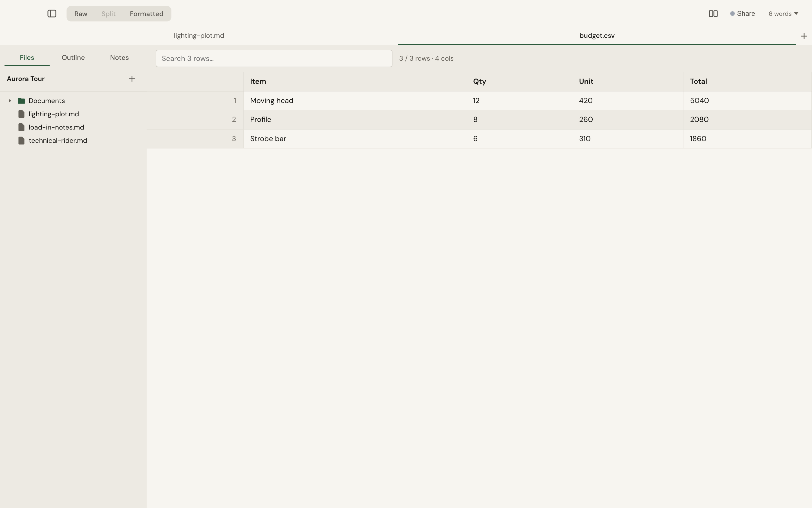Screen dimensions: 812x508
Task: Add new file in Aurora Tour
Action: pos(132,79)
